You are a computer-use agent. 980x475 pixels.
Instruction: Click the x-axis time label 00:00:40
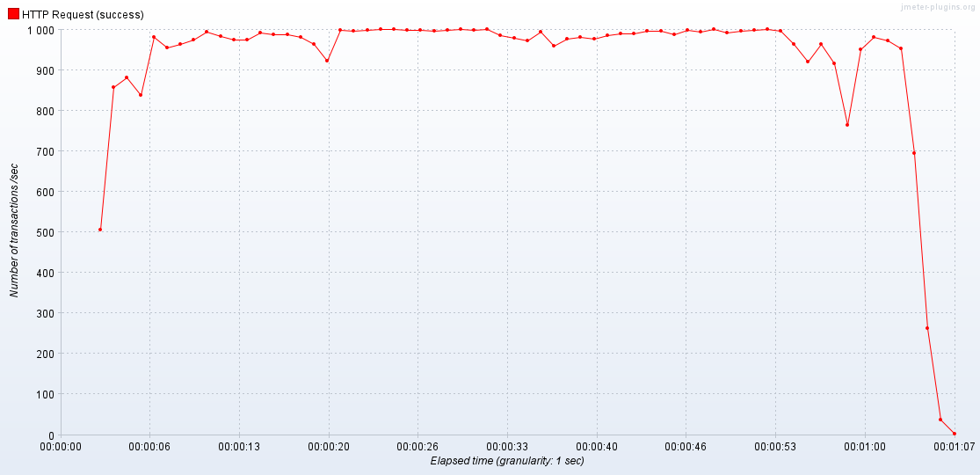click(x=597, y=447)
